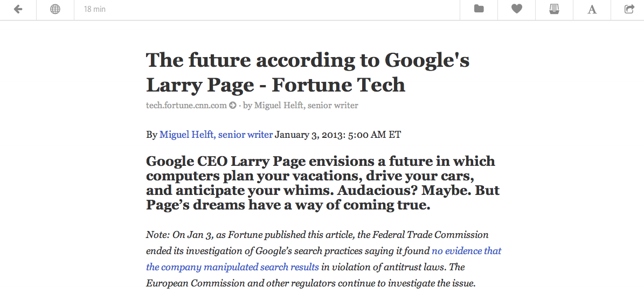This screenshot has width=644, height=294.
Task: Click the bold subheading starting 'Google CEO Larry Page'
Action: point(323,183)
